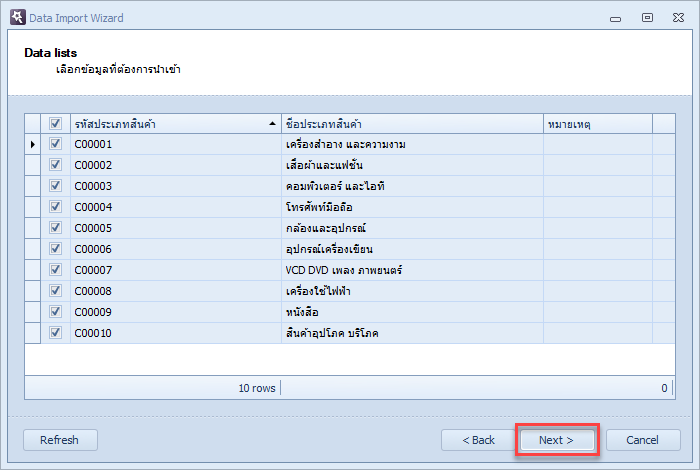Select cell C00010
700x470 pixels.
176,333
